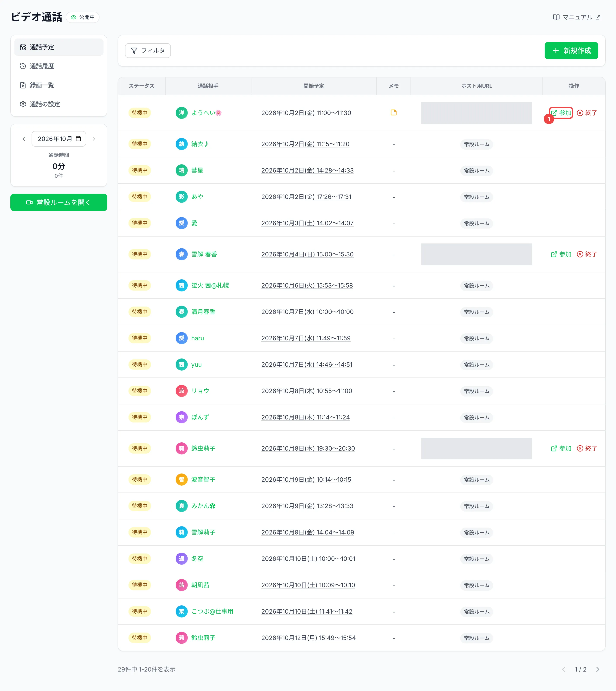Image resolution: width=616 pixels, height=691 pixels.
Task: Click 参加 for the 19:30 鈴虫莉子 call
Action: pos(561,449)
